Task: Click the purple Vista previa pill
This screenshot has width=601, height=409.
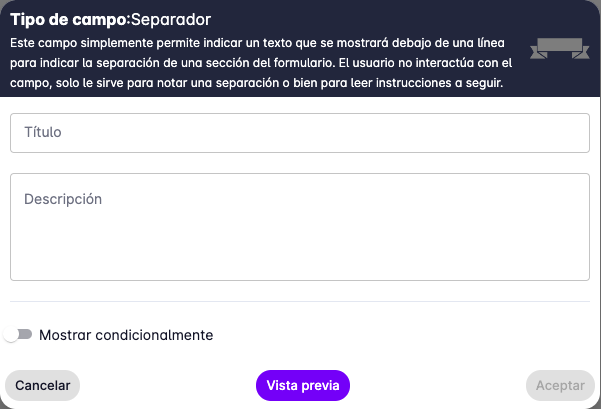Action: [303, 385]
